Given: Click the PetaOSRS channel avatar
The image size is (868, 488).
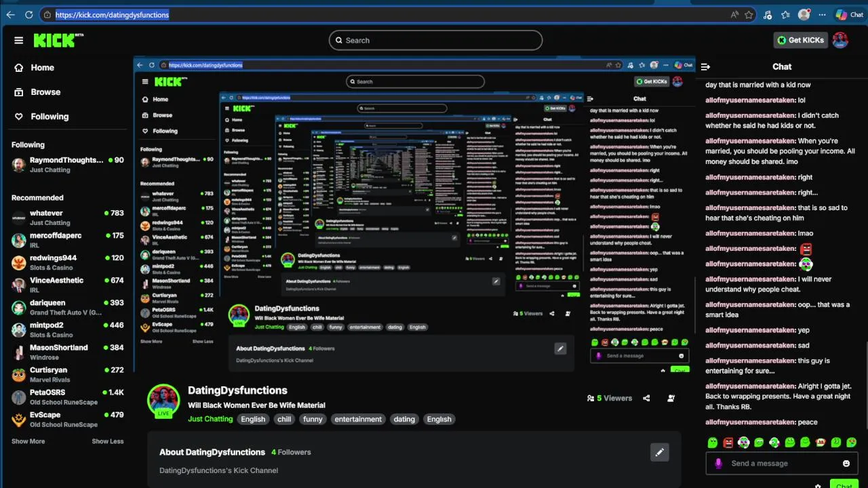Looking at the screenshot, I should pos(19,396).
